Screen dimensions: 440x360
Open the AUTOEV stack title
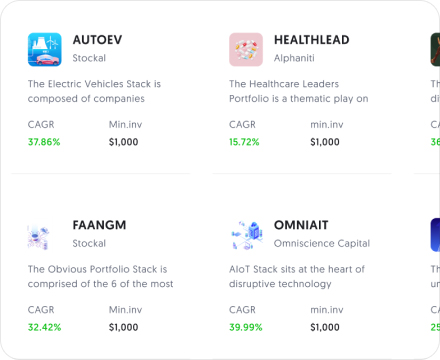tap(97, 40)
